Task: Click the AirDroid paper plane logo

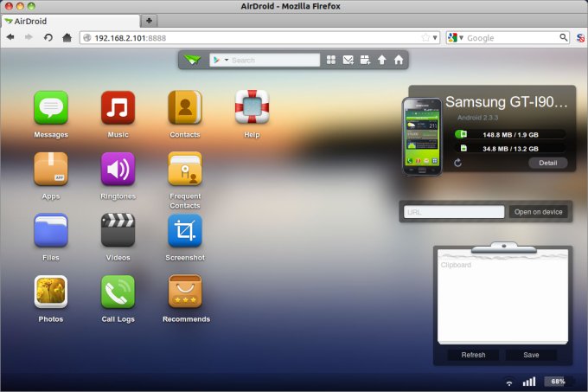Action: (x=192, y=60)
